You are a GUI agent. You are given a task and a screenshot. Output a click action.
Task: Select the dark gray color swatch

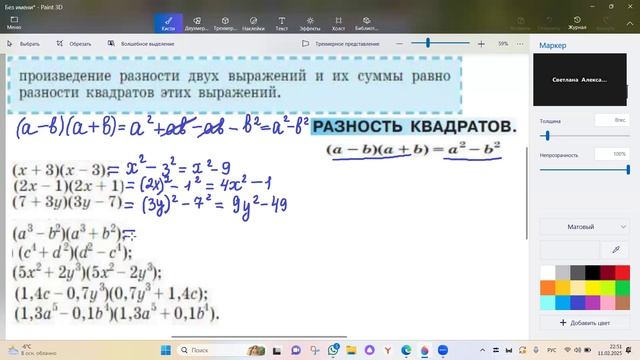pyautogui.click(x=578, y=273)
